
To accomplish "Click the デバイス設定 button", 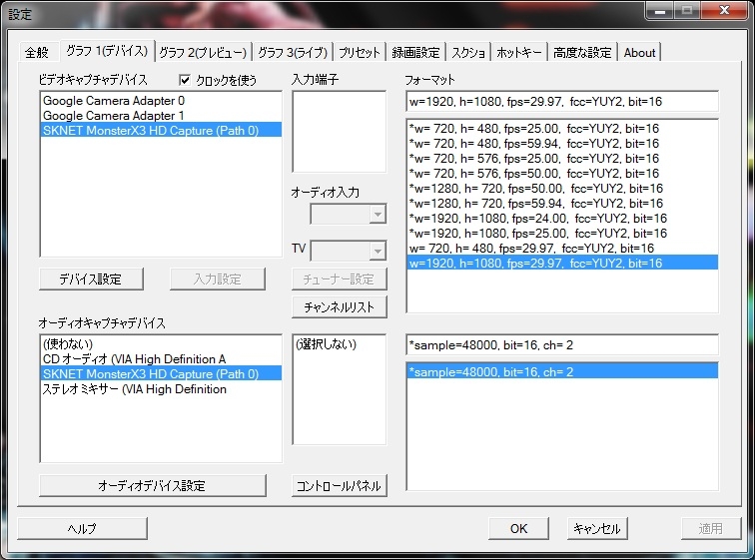I will point(91,280).
